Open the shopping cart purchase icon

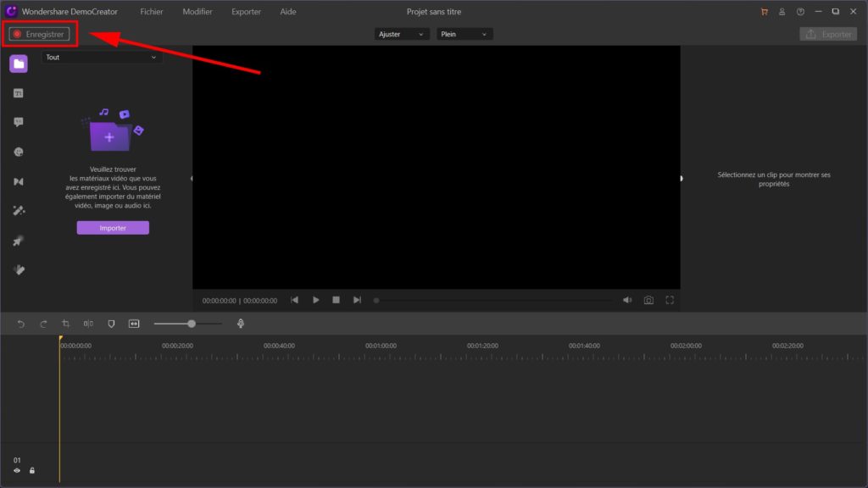pos(765,12)
